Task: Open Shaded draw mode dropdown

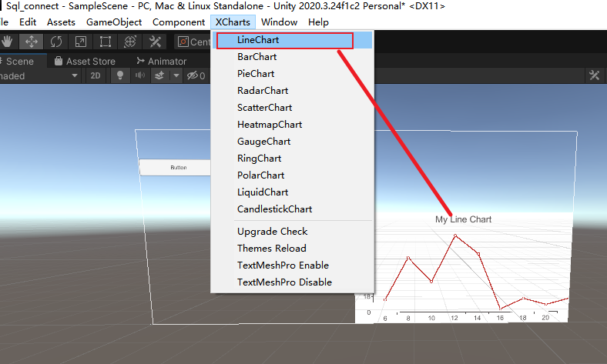Action: coord(40,76)
